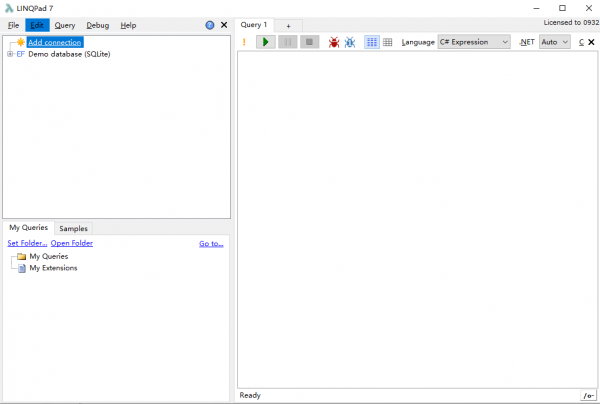This screenshot has width=600, height=404.
Task: Click the star icon beside Add connection
Action: pyautogui.click(x=20, y=42)
